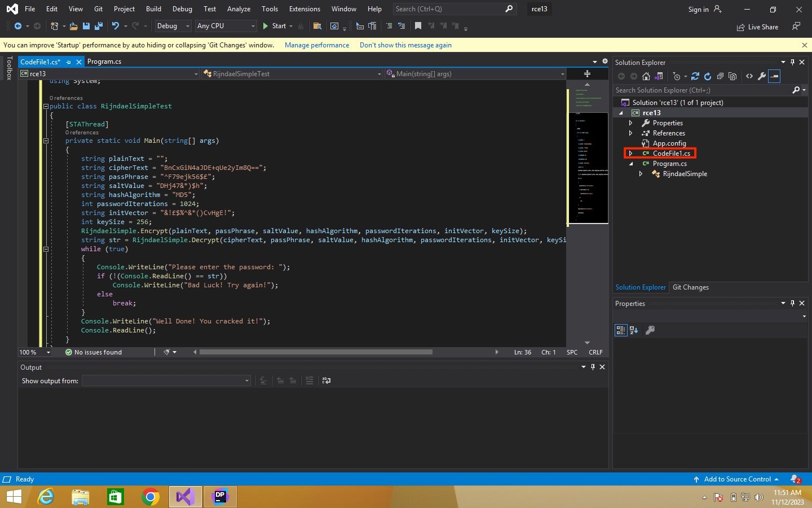812x508 pixels.
Task: Click Add to Source Control in status bar
Action: [x=736, y=479]
